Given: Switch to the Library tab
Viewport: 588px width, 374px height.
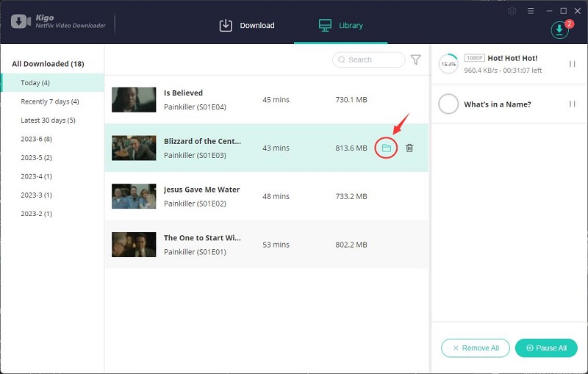Looking at the screenshot, I should [x=341, y=26].
